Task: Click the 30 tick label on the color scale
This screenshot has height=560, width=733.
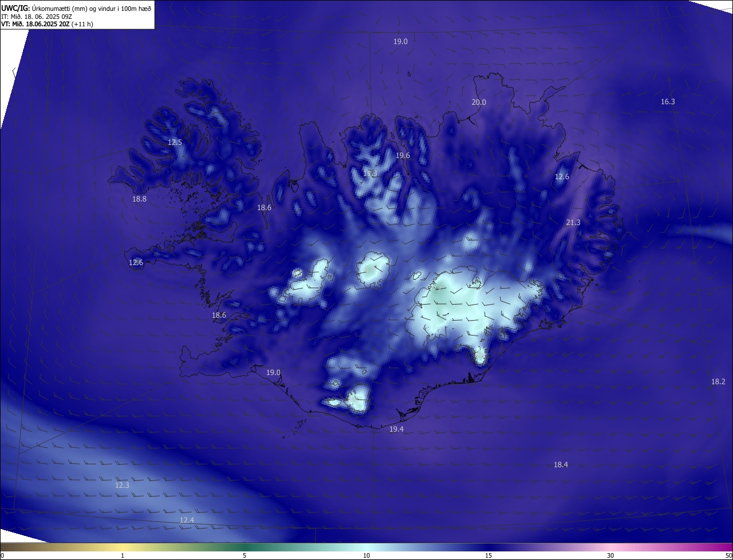Action: click(x=610, y=555)
